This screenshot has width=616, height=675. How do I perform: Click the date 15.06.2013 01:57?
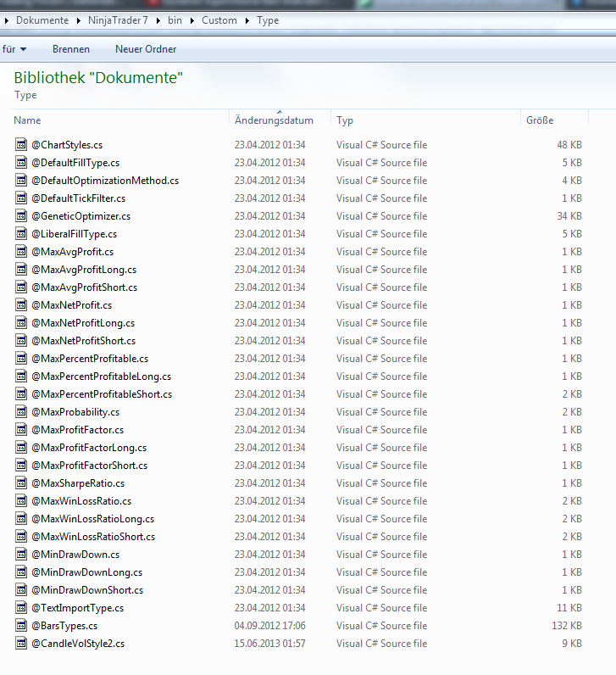click(269, 643)
